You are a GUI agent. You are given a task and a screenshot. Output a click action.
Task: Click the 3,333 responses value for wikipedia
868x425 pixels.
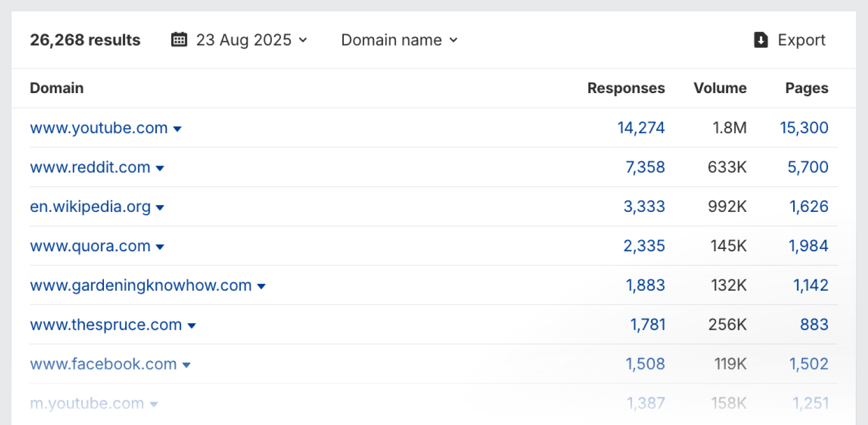644,207
